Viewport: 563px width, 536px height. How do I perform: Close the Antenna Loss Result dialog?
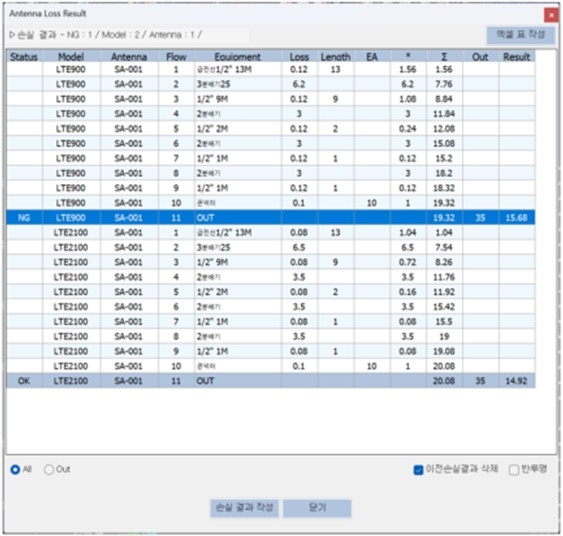551,15
